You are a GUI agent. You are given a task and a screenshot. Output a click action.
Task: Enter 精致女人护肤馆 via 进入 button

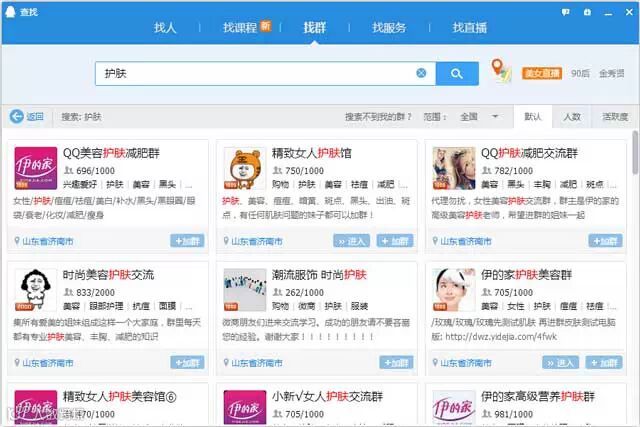point(351,241)
